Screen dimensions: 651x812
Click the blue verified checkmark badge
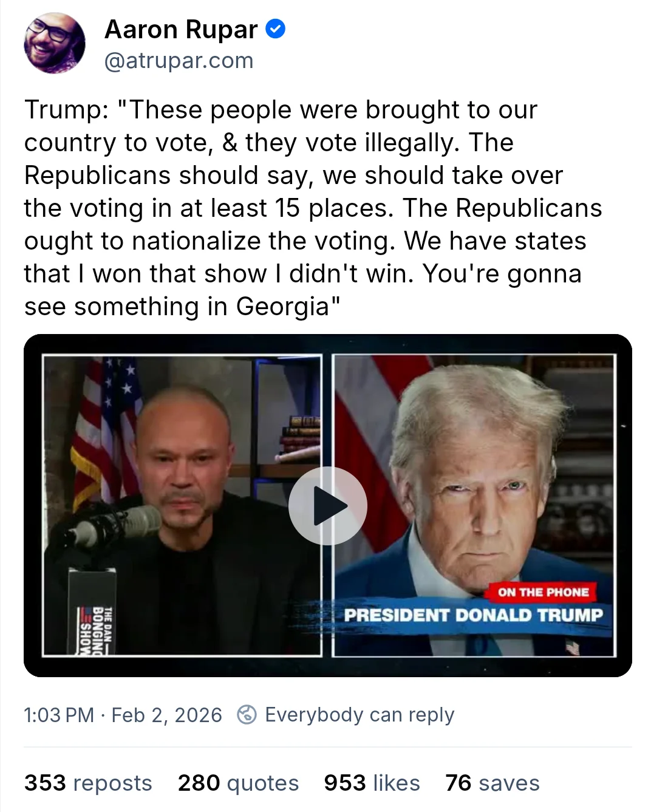pos(276,29)
